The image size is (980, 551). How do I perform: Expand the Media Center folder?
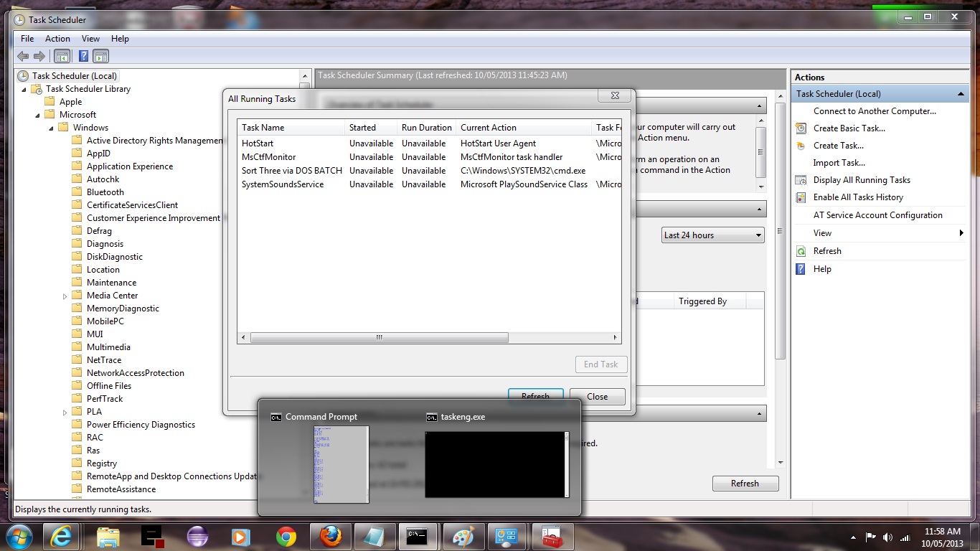[x=65, y=296]
